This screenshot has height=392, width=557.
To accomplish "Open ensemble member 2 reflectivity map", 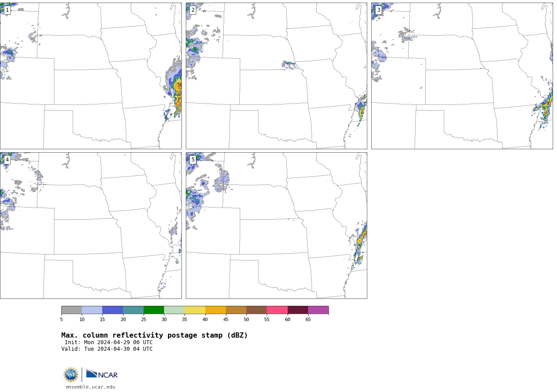I will (276, 76).
